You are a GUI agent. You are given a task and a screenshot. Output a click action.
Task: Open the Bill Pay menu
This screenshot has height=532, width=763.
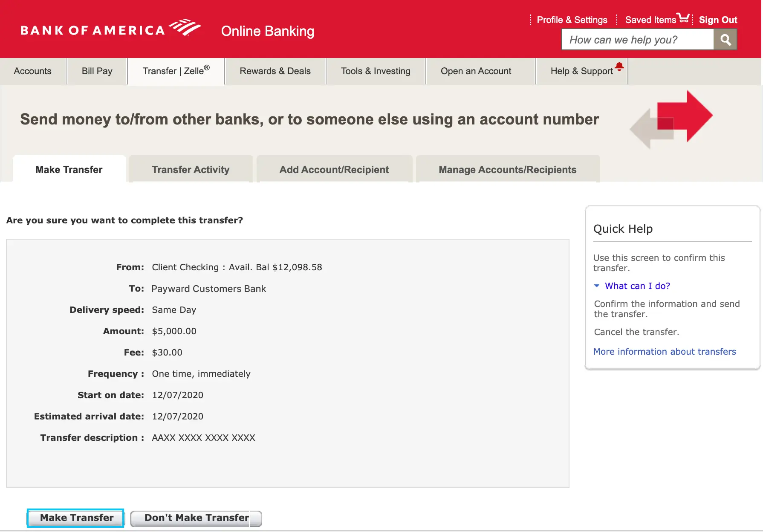[97, 71]
